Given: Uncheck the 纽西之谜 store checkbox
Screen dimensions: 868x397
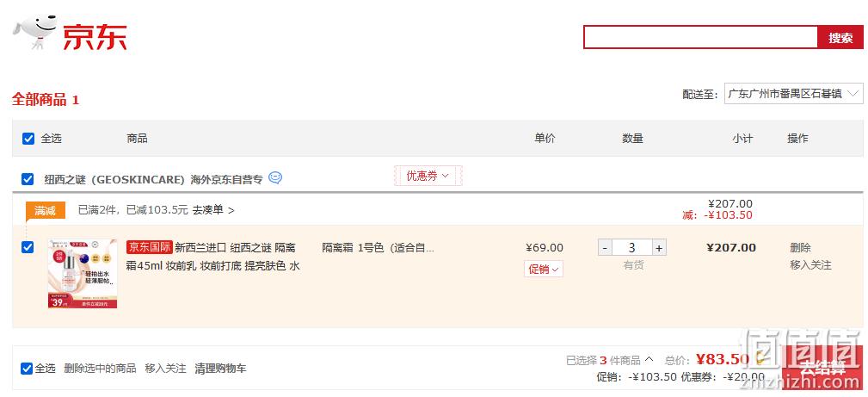Looking at the screenshot, I should click(x=28, y=179).
